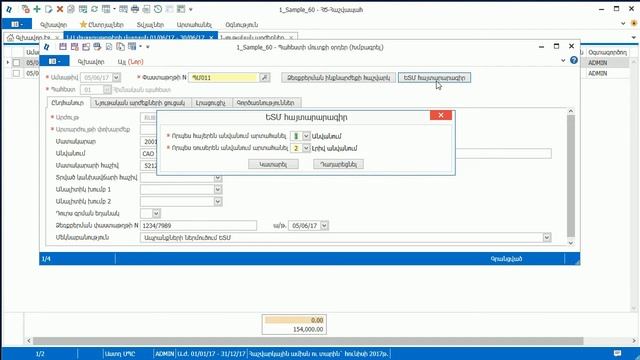640x360 pixels.
Task: Open the dropdown in the row above 1234/7989 field
Action: click(156, 213)
